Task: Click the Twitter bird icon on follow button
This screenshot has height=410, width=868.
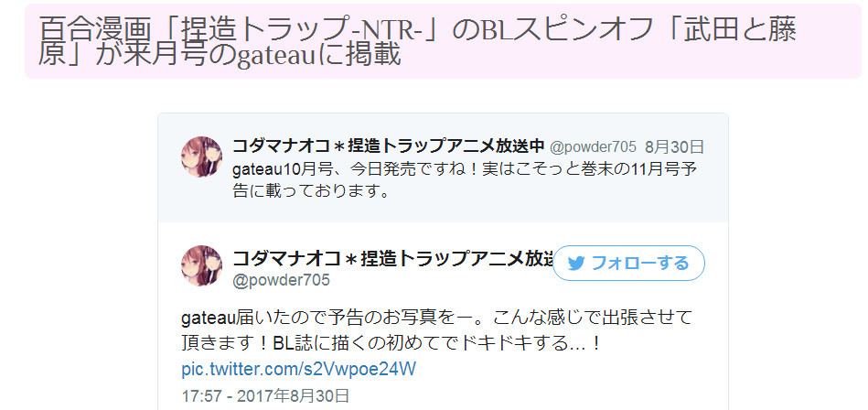Action: click(576, 263)
